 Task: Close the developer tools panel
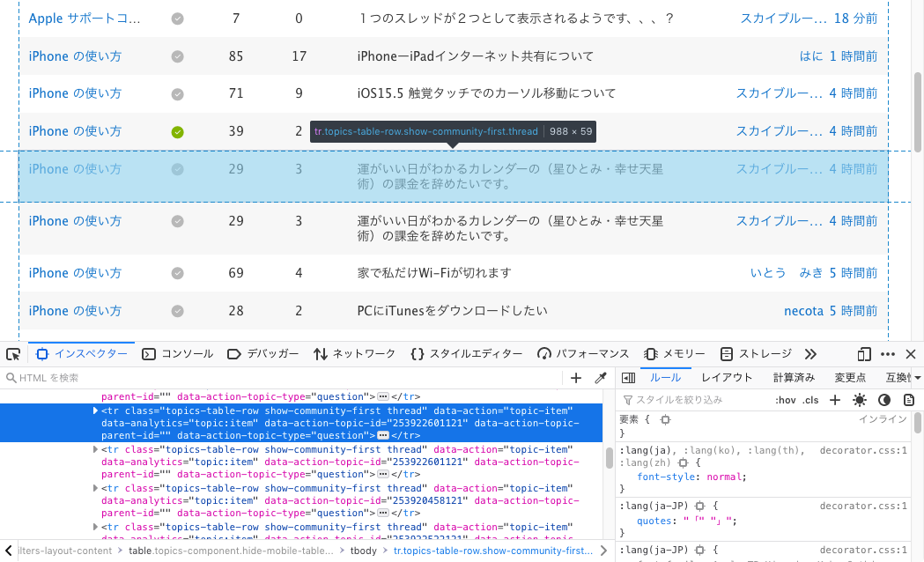coord(911,354)
